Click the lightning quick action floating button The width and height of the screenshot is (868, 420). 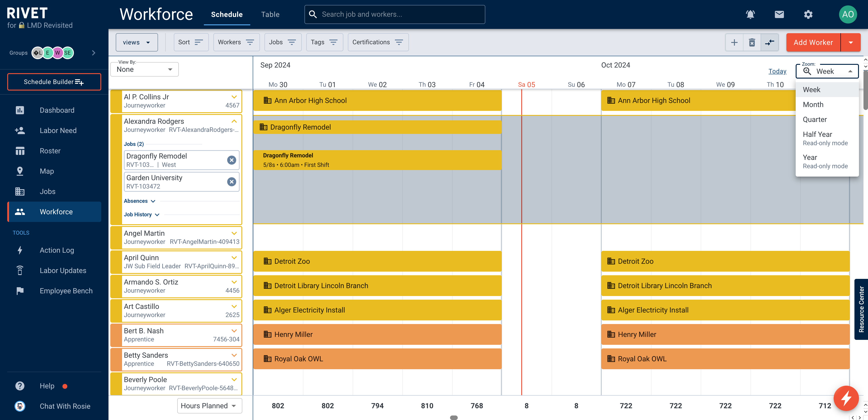[x=846, y=399]
